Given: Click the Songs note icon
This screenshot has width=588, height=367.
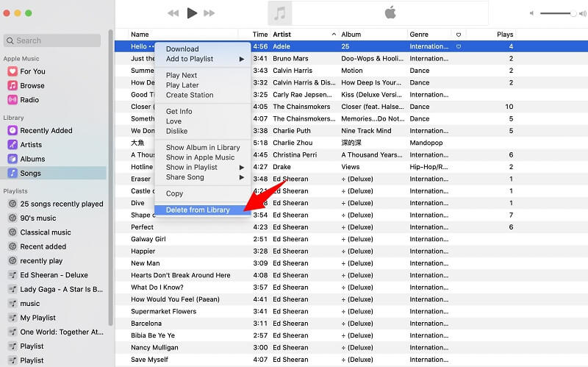Looking at the screenshot, I should pos(12,173).
